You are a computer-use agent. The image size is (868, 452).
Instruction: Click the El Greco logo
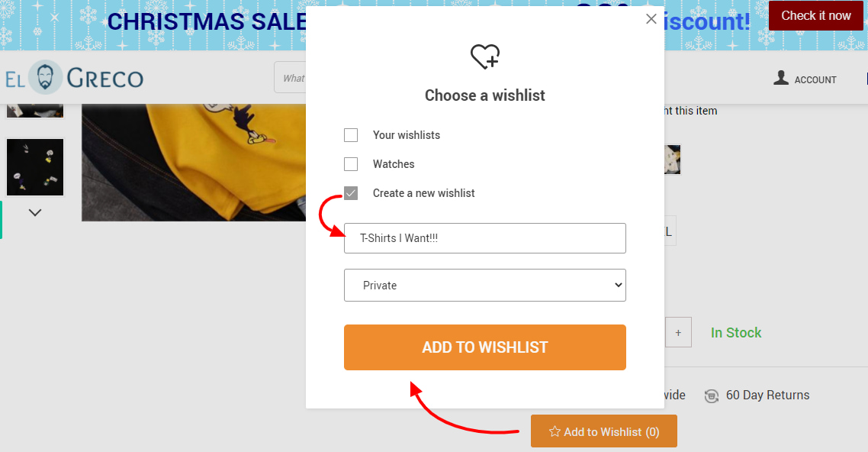pyautogui.click(x=74, y=78)
